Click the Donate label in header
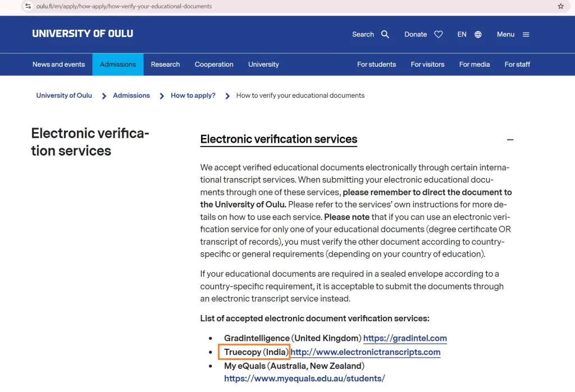This screenshot has height=392, width=575. click(x=416, y=34)
